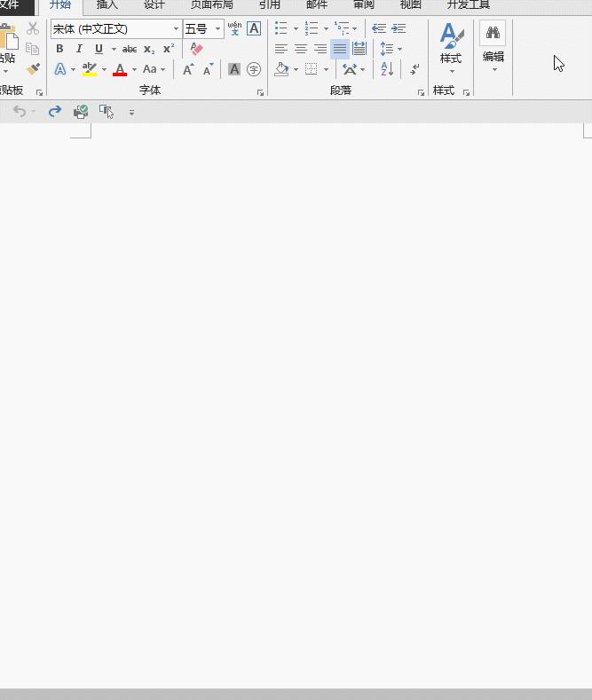Apply the red font color swatch
Screen dimensions: 592x700
(120, 69)
